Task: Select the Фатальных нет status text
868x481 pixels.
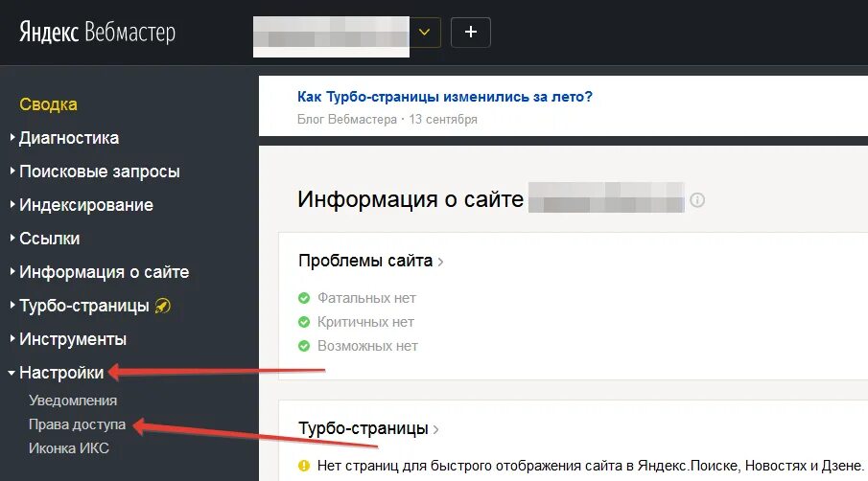Action: [x=366, y=298]
